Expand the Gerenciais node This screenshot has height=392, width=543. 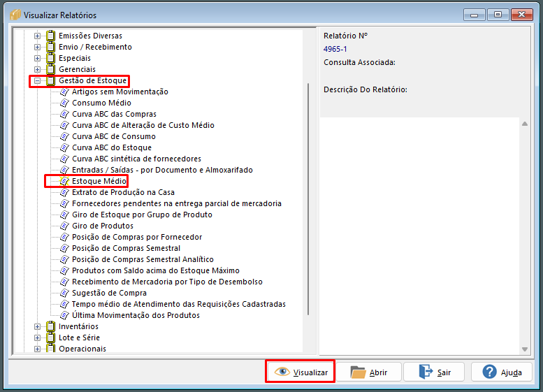point(38,69)
